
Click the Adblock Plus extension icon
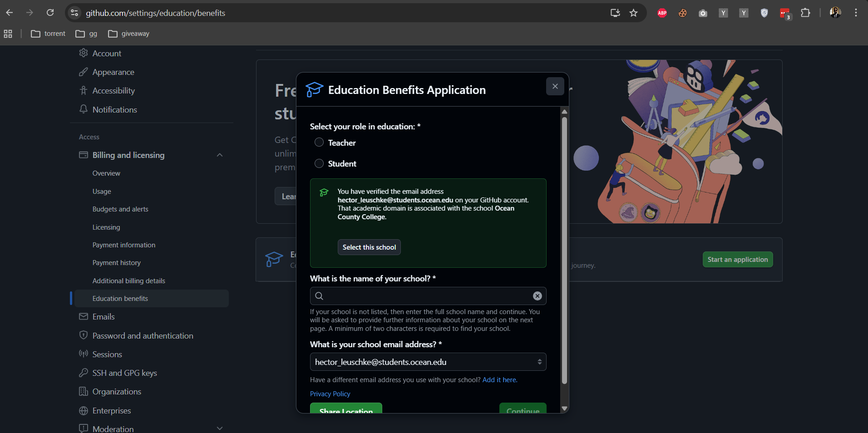662,13
